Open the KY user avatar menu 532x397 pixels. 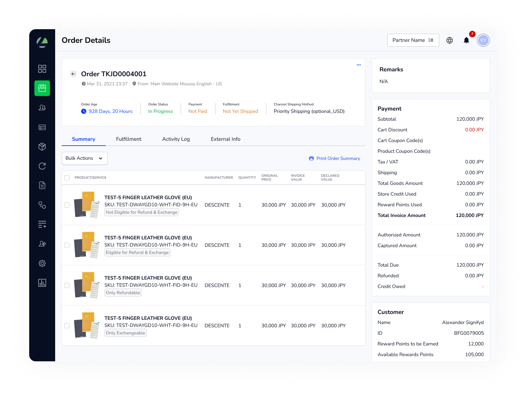coord(483,40)
